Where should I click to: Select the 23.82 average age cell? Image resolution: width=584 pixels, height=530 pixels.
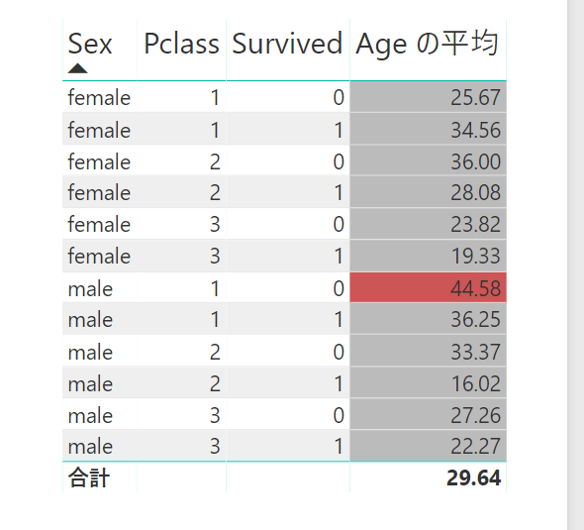click(x=428, y=224)
